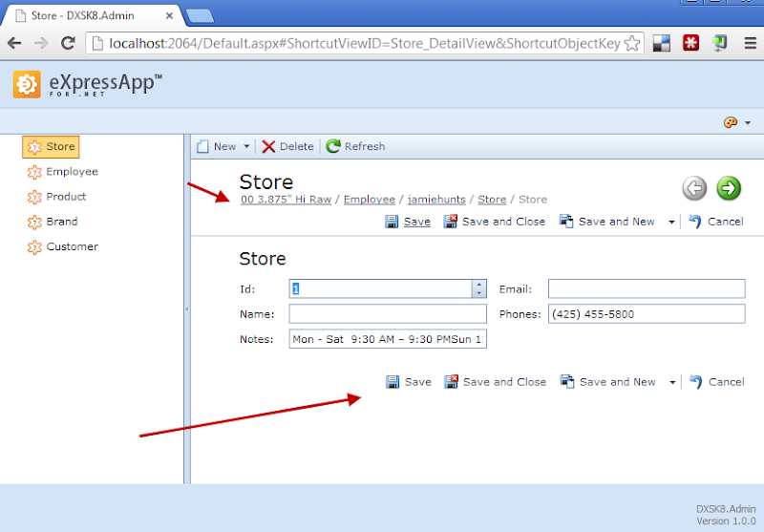Click the top Save and New button
The image size is (764, 532).
(607, 222)
